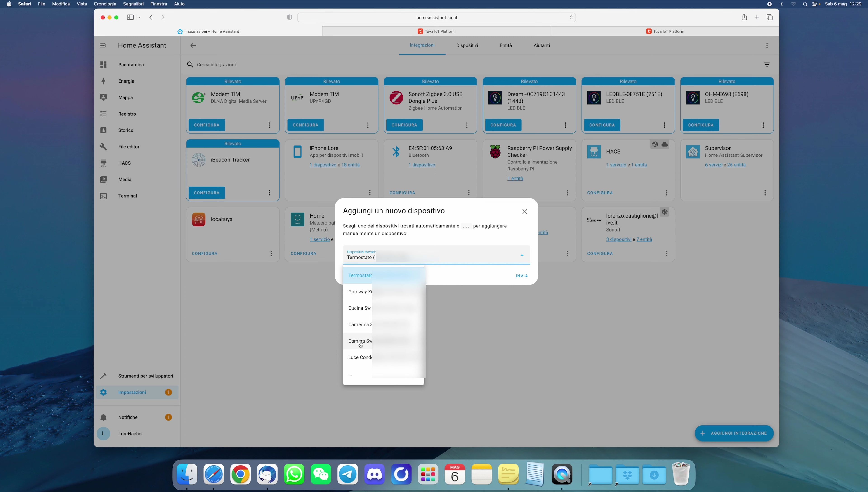The height and width of the screenshot is (492, 868).
Task: Switch to Entità tab
Action: (506, 45)
